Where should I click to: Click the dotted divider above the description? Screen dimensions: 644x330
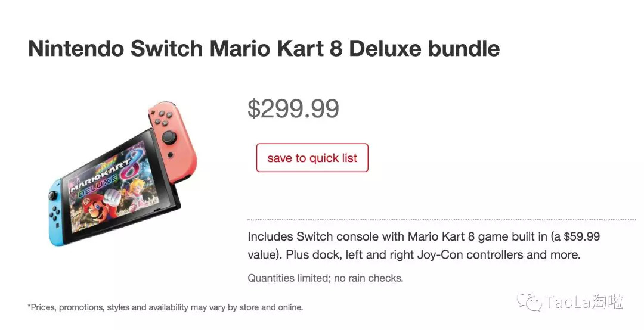[441, 220]
